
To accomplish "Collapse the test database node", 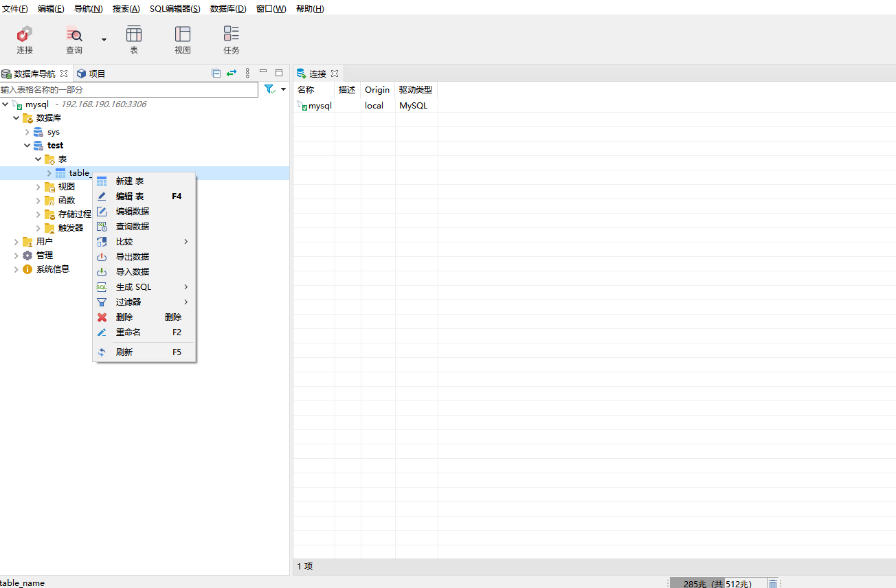I will [27, 146].
